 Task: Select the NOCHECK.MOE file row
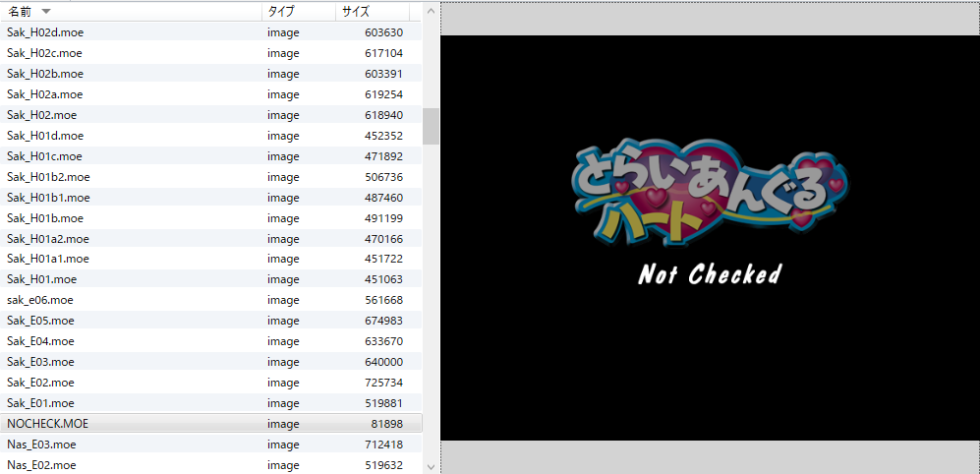pos(46,423)
